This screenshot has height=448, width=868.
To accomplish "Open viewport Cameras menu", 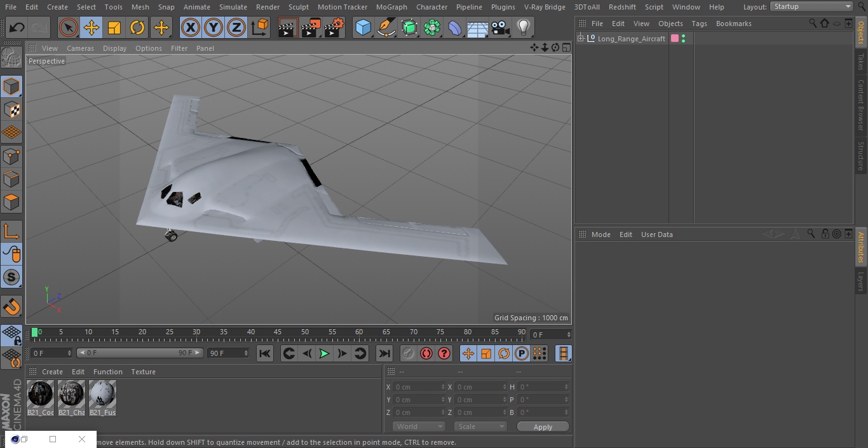I will click(x=80, y=48).
